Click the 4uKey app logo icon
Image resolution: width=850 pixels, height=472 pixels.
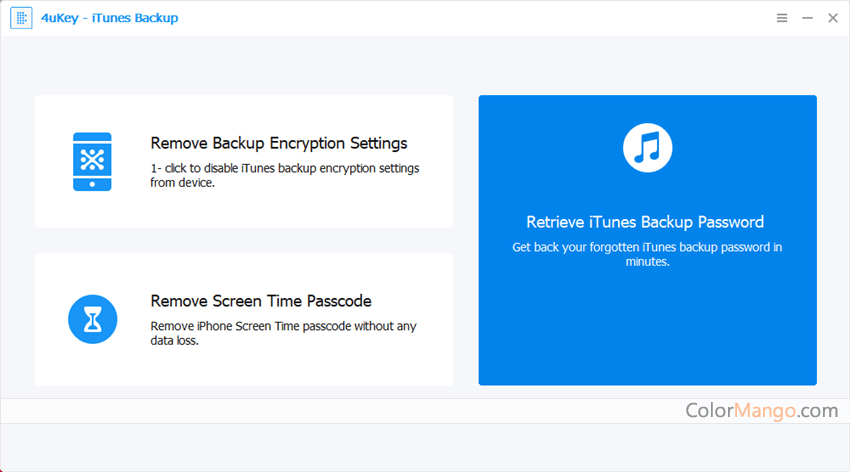(x=21, y=18)
